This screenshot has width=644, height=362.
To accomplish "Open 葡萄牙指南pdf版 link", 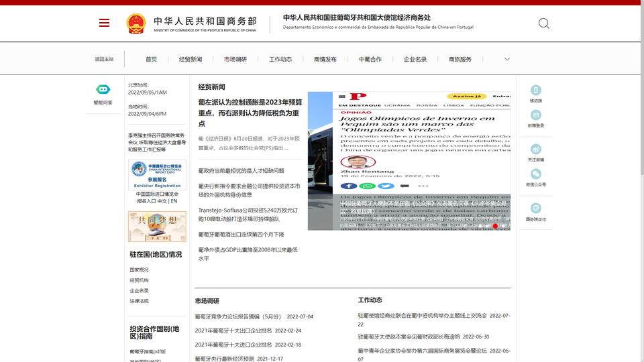I will (148, 351).
